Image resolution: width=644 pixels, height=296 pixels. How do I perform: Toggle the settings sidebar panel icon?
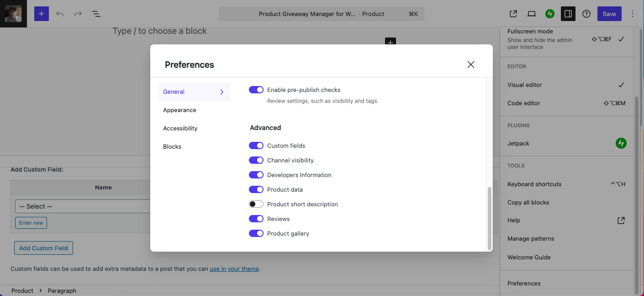(568, 14)
